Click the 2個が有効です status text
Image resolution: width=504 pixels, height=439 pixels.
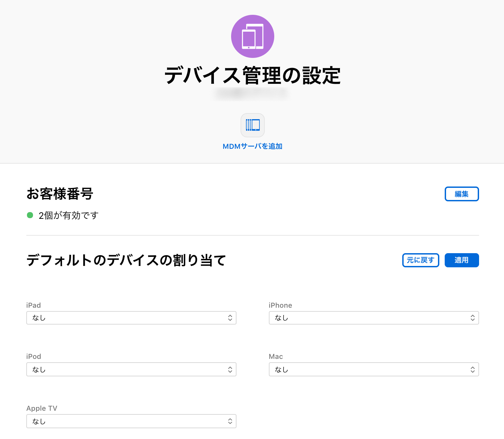tap(68, 215)
